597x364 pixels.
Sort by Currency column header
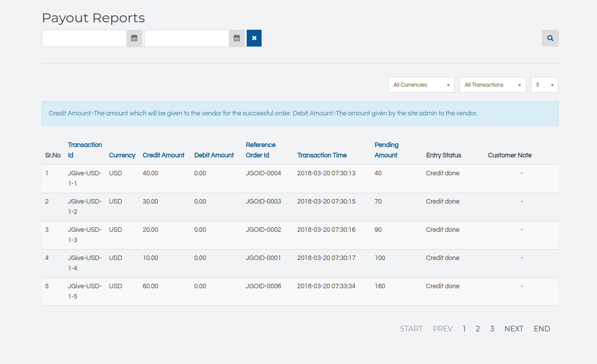[x=122, y=155]
